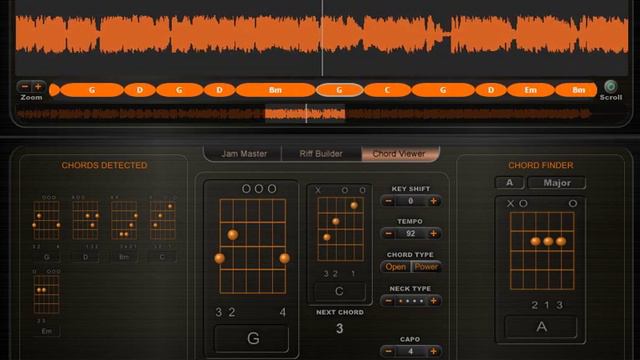Screen dimensions: 640x360
Task: Set Chord Type to Power
Action: pyautogui.click(x=426, y=267)
